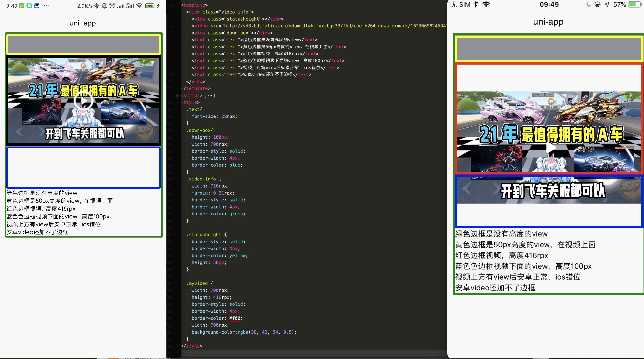Tap the blue-bordered box on Android
The height and width of the screenshot is (359, 644).
coord(83,168)
